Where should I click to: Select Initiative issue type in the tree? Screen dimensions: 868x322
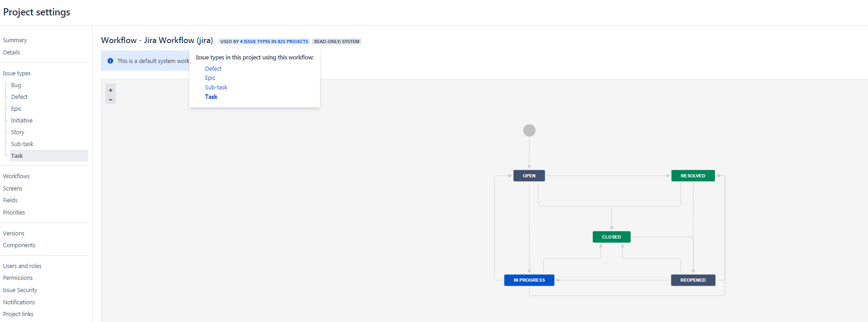pos(22,121)
